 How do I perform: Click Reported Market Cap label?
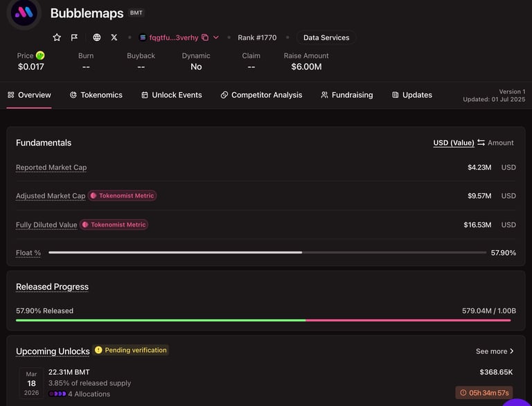[x=51, y=168]
